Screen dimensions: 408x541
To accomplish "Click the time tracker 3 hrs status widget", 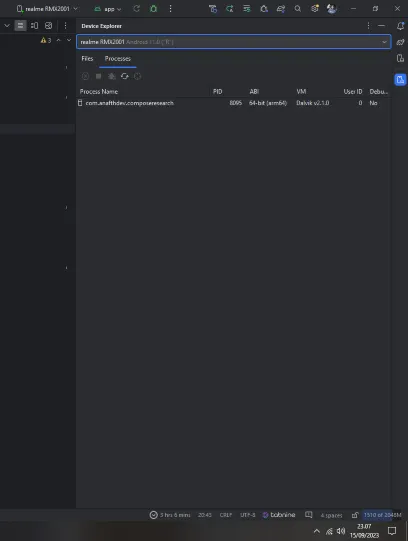I will 170,515.
